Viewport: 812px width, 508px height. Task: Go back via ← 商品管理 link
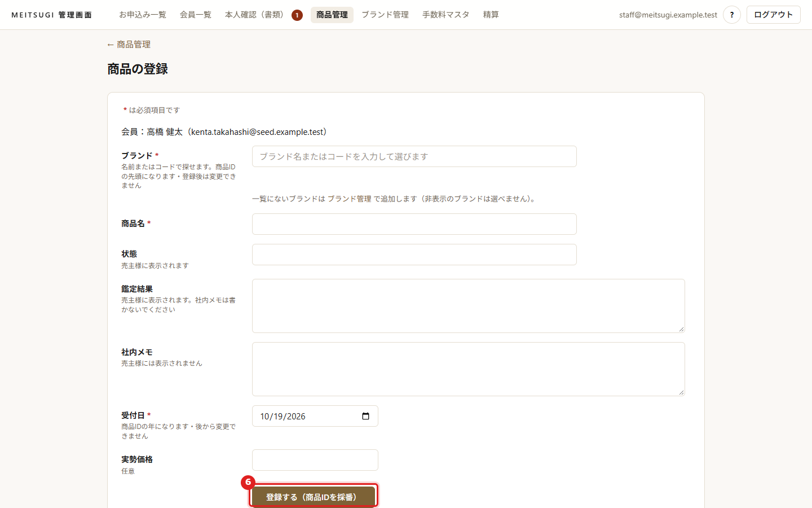click(x=129, y=45)
